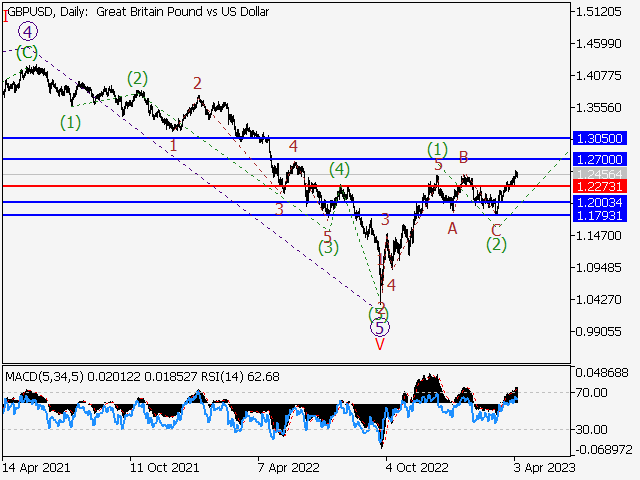Click the circled purple 5 wave label
The height and width of the screenshot is (480, 640).
380,327
